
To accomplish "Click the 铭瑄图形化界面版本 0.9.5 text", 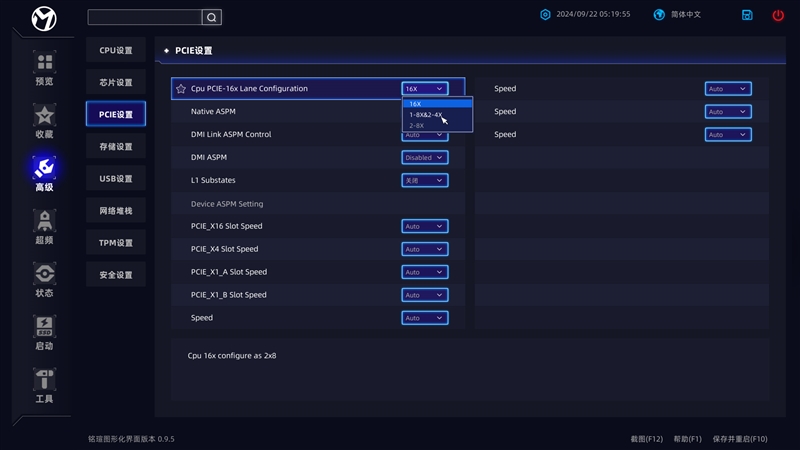I will pyautogui.click(x=131, y=439).
